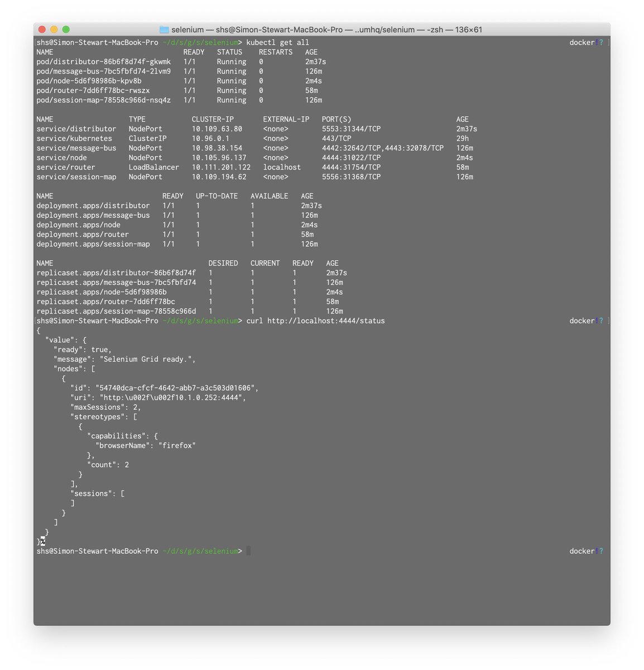Click cluster IP 10.105.96.137
This screenshot has width=644, height=670.
pos(219,157)
